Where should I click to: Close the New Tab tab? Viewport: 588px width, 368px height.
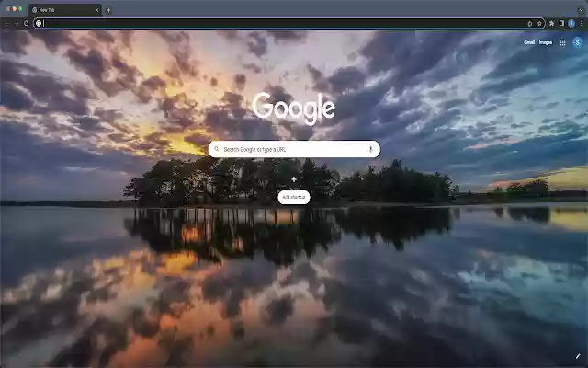coord(96,10)
